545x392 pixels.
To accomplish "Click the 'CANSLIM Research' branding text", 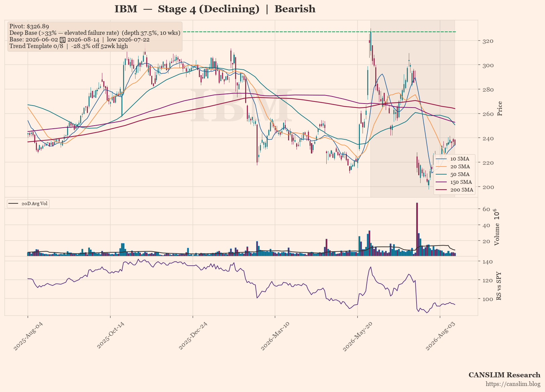I will (504, 375).
